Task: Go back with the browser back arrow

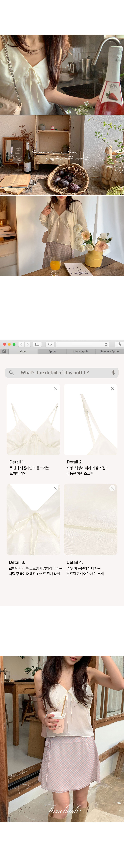Action: 21,344
